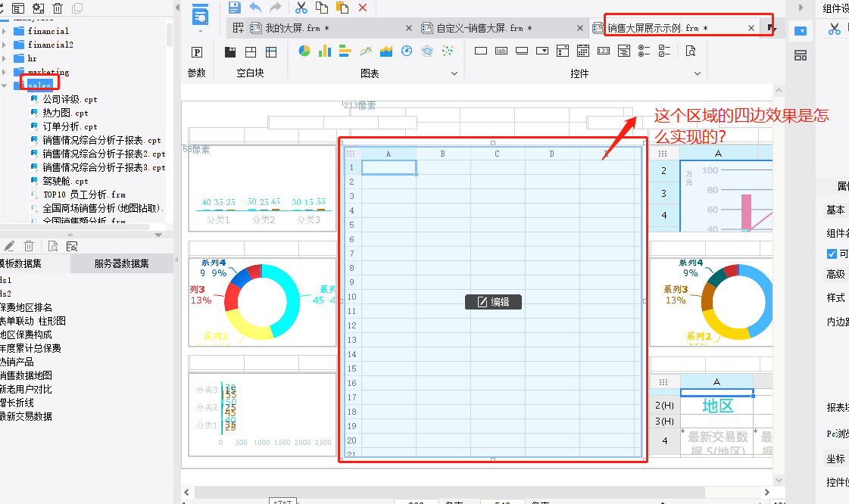Viewport: 849px width, 504px height.
Task: Insert a column chart
Action: (325, 51)
